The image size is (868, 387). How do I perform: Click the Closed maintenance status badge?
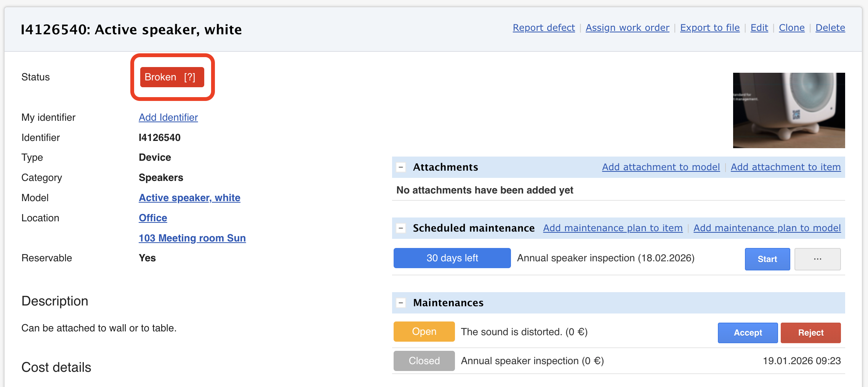point(424,361)
